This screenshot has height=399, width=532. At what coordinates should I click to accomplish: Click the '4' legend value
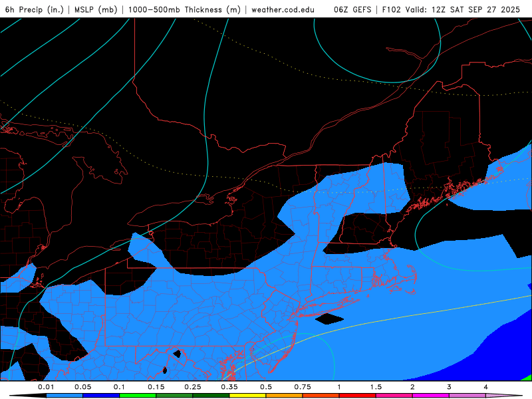point(486,387)
